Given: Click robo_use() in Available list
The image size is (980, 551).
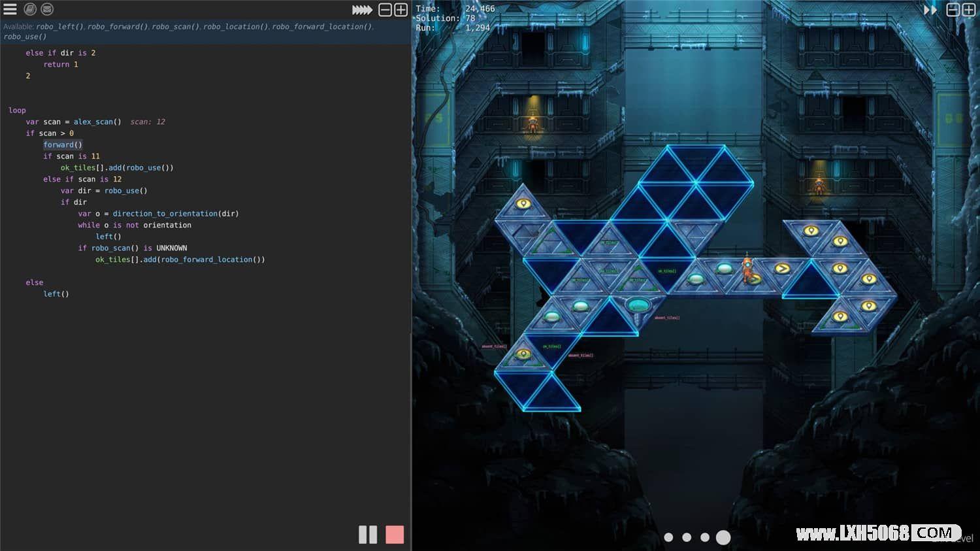Looking at the screenshot, I should (x=25, y=37).
